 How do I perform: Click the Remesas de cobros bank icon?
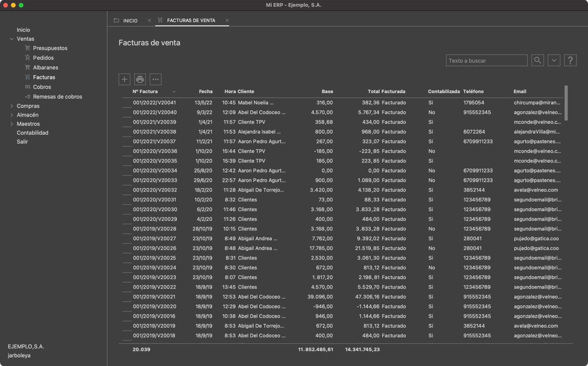pyautogui.click(x=27, y=97)
